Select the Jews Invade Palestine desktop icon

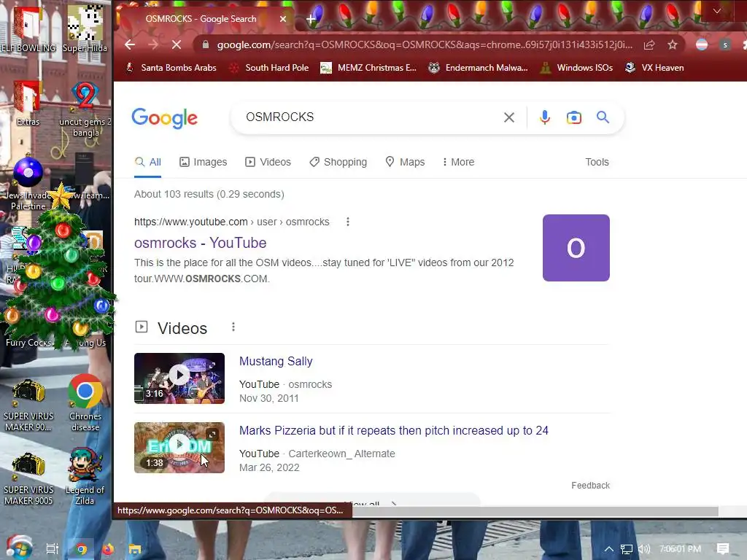(28, 183)
